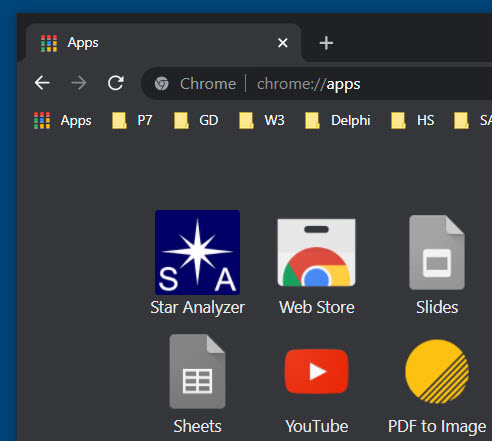This screenshot has width=492, height=441.
Task: Click the chrome://apps address bar
Action: pyautogui.click(x=317, y=83)
